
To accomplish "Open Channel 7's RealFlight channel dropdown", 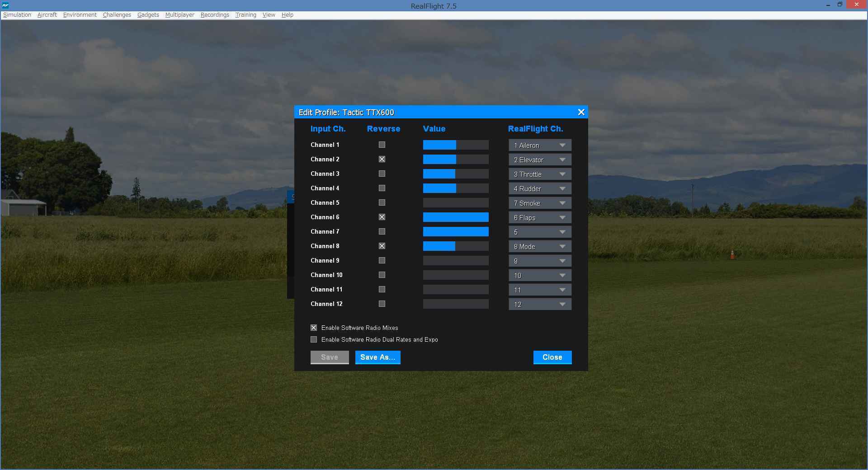I will 540,232.
